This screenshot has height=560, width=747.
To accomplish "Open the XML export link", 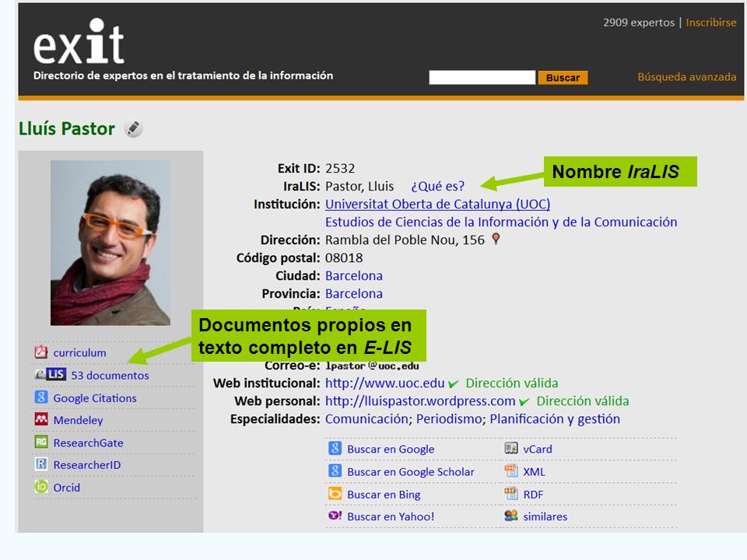I will pyautogui.click(x=534, y=472).
